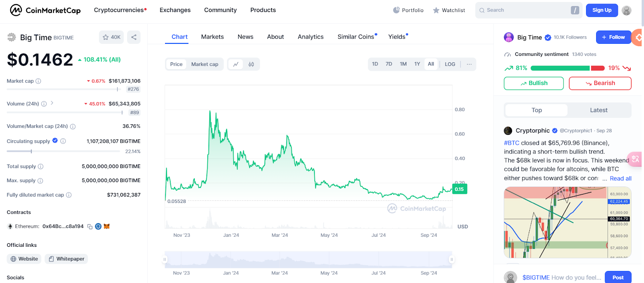Click the CoinMarketCap logo
644x283 pixels.
(45, 10)
